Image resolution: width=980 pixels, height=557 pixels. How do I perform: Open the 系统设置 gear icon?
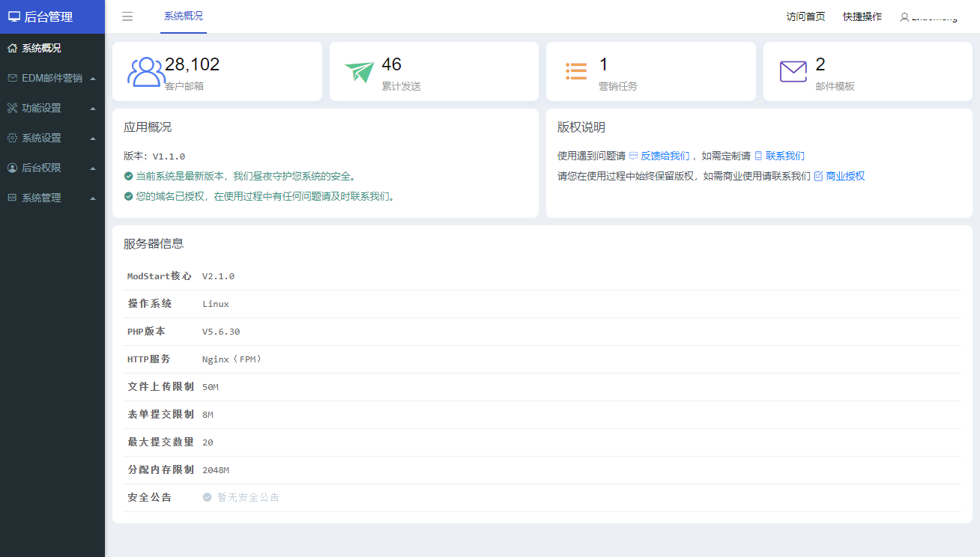click(12, 138)
